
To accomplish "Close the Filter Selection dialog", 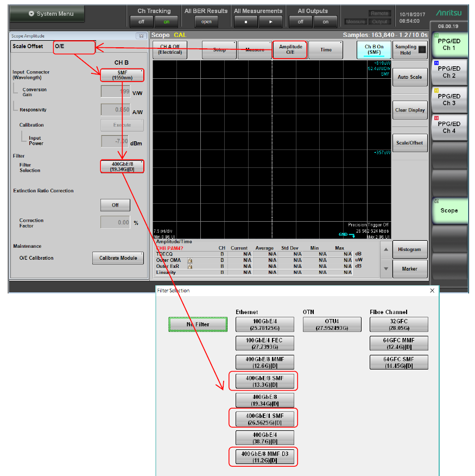I will pos(432,291).
